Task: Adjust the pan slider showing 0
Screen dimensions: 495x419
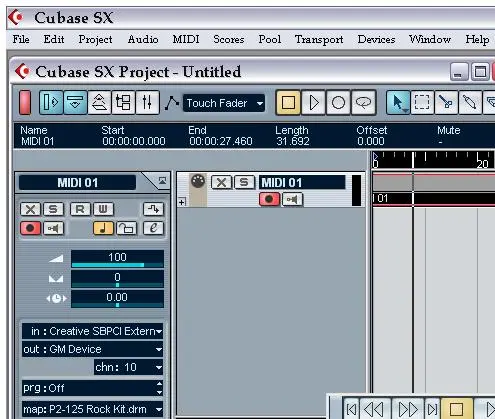Action: tap(117, 279)
